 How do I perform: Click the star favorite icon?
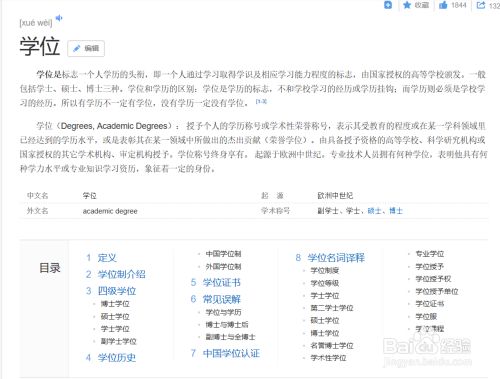click(x=407, y=5)
